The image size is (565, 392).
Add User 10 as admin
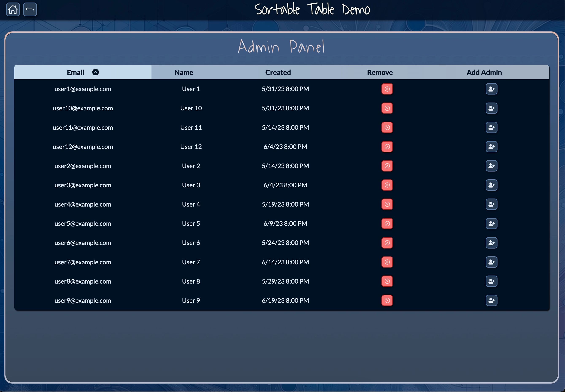point(491,108)
